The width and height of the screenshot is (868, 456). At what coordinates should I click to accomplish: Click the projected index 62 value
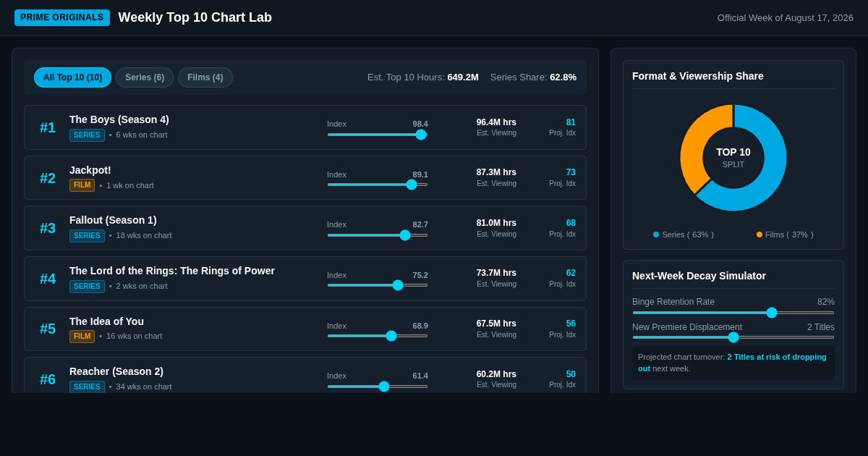click(x=571, y=273)
